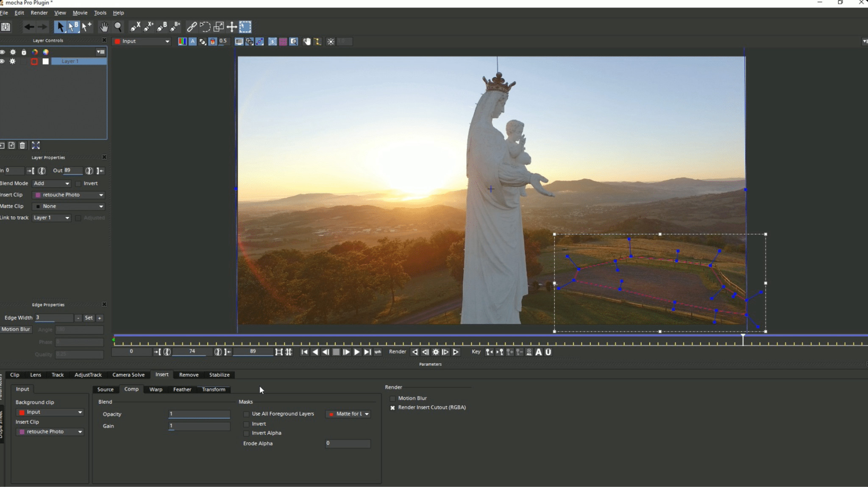Click the RGB channels view icon
This screenshot has width=868, height=487.
coord(182,42)
